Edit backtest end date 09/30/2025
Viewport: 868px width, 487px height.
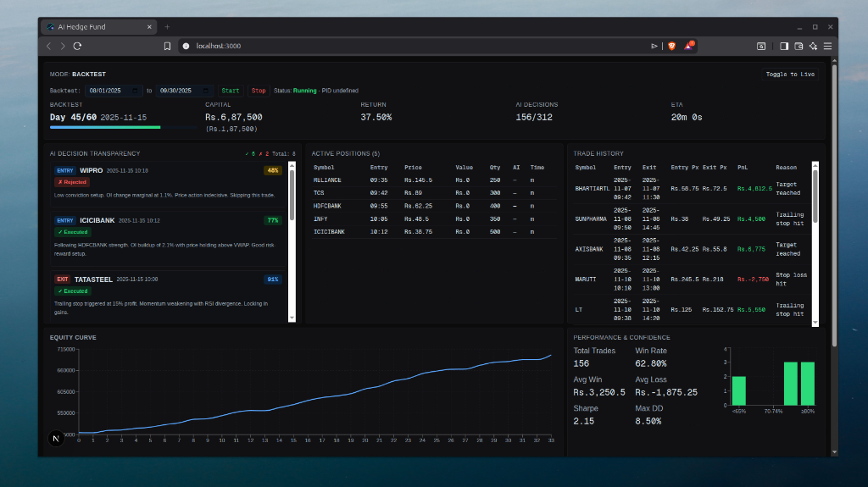click(184, 91)
